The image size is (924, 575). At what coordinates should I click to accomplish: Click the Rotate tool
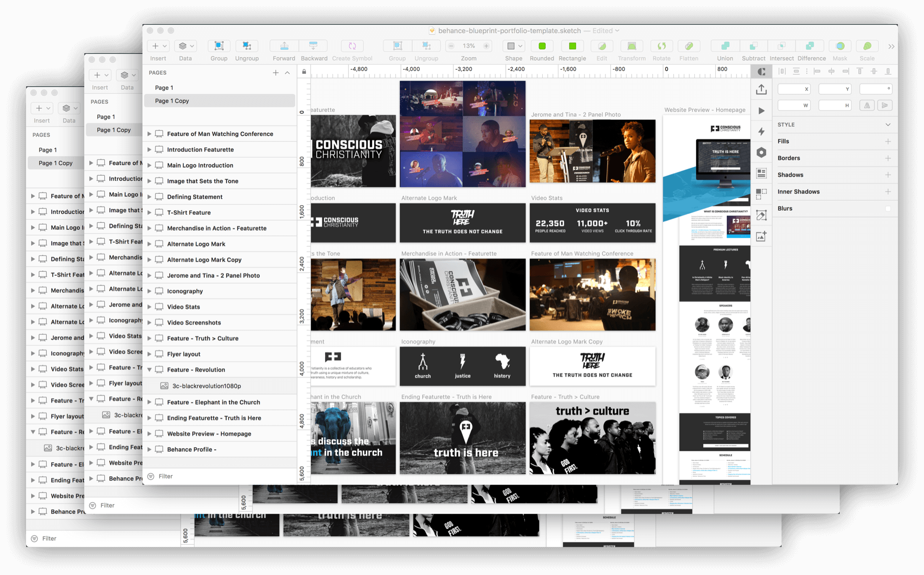click(x=662, y=46)
